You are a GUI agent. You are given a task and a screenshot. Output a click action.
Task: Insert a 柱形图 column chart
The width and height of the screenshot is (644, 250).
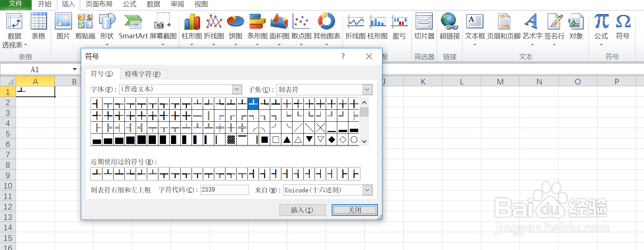click(x=192, y=29)
